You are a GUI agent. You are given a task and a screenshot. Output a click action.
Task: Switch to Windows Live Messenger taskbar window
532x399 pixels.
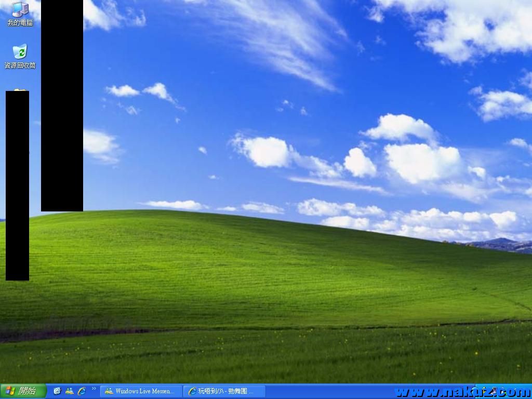(x=141, y=391)
